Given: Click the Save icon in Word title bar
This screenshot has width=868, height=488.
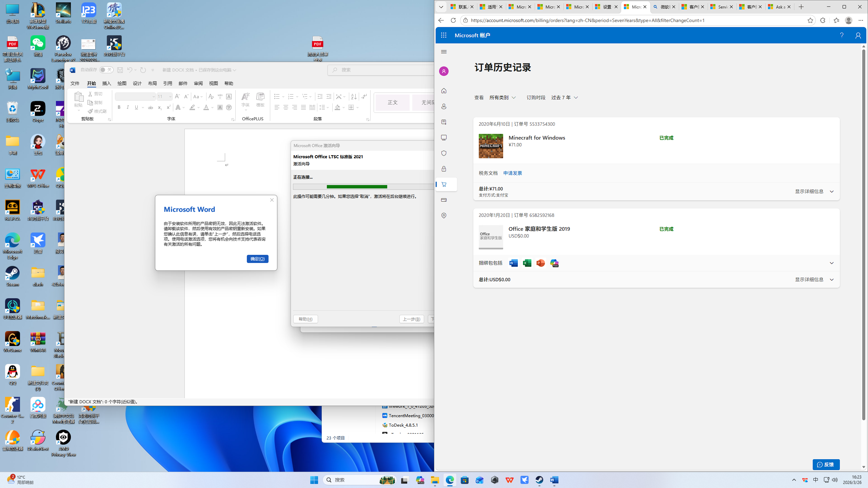Looking at the screenshot, I should tap(120, 70).
